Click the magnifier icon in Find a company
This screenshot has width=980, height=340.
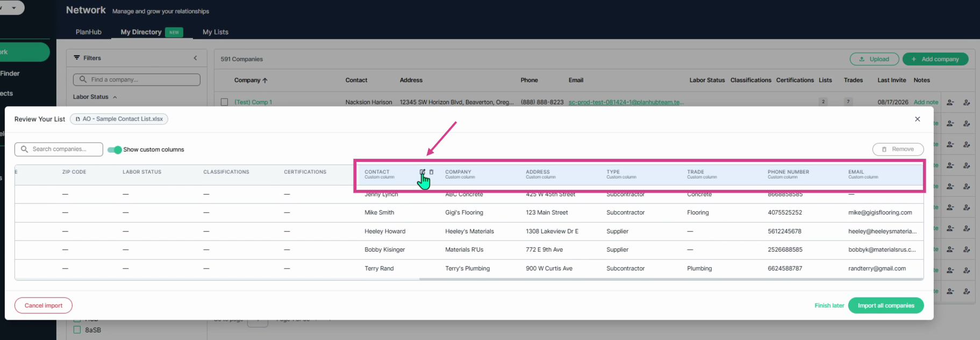83,80
